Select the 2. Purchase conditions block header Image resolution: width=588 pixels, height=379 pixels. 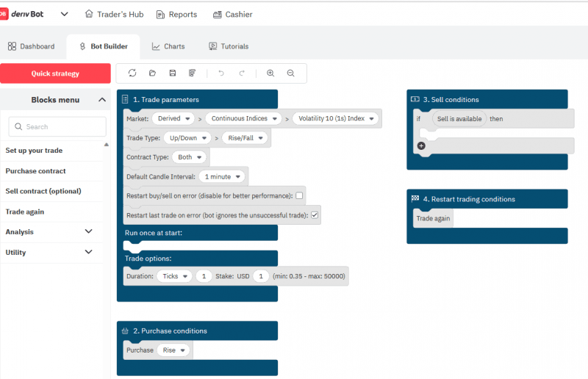click(x=197, y=331)
